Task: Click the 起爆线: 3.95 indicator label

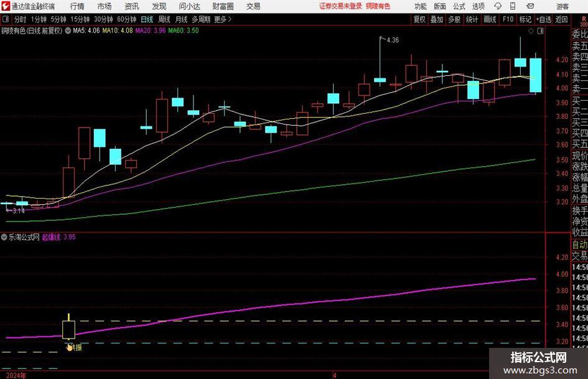Action: (x=58, y=237)
